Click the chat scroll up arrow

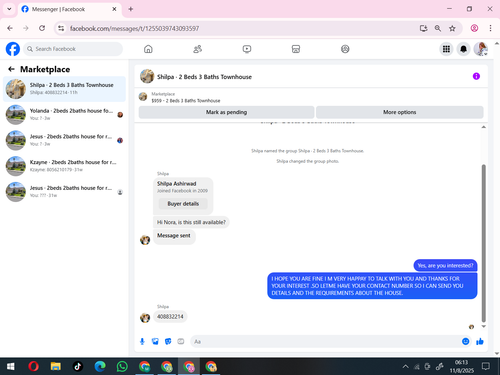(x=483, y=127)
